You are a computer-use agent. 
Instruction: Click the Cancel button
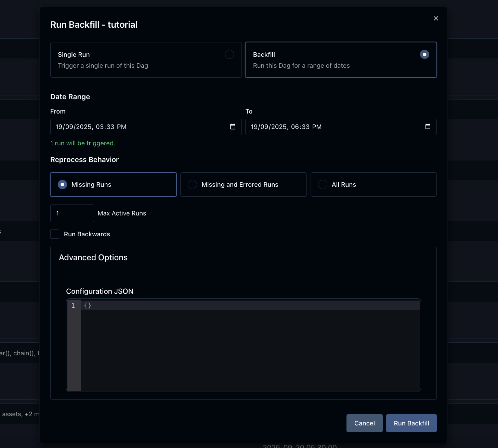click(364, 423)
